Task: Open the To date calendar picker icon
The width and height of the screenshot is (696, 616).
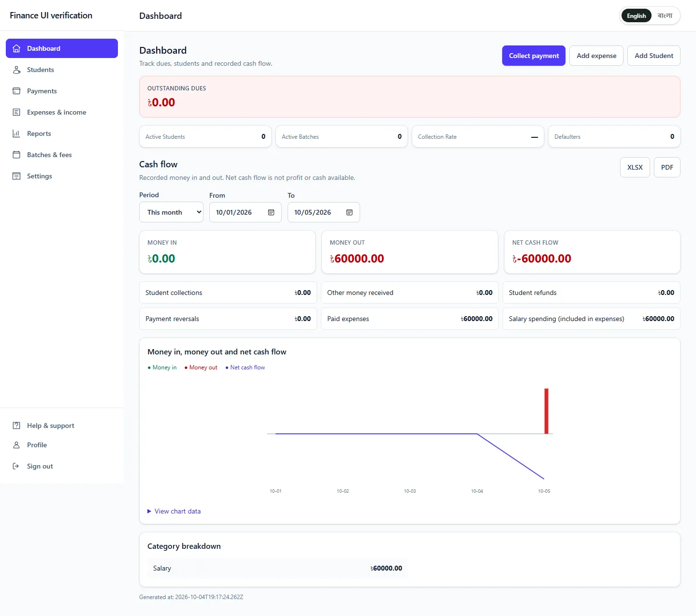Action: (x=349, y=212)
